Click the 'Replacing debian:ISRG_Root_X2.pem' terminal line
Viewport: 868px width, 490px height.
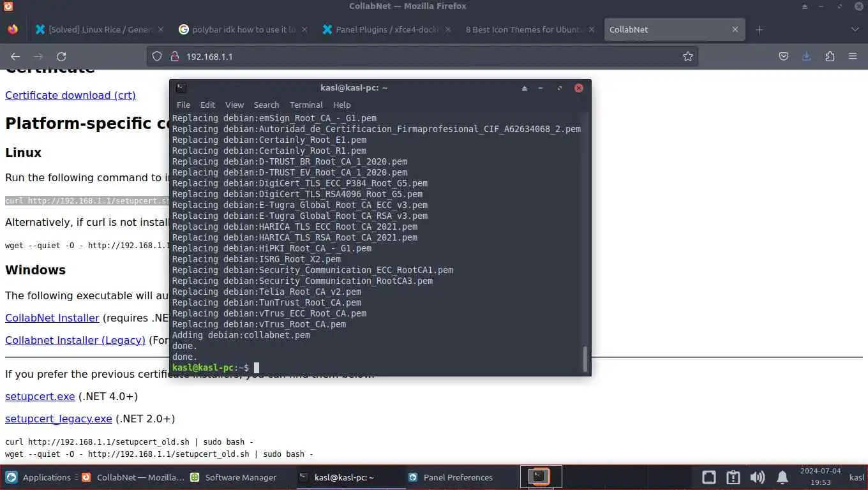(x=257, y=259)
